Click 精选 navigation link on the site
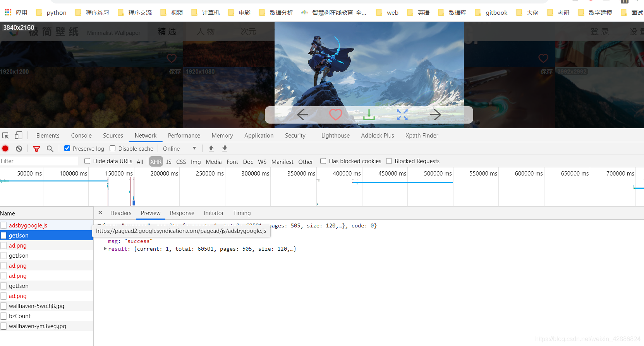 167,31
